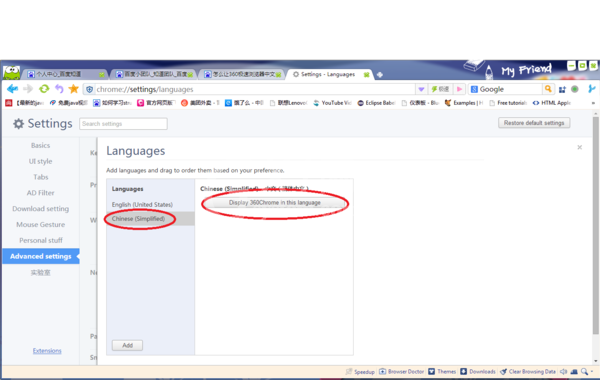Open Basics settings section
This screenshot has width=600, height=380.
[41, 145]
